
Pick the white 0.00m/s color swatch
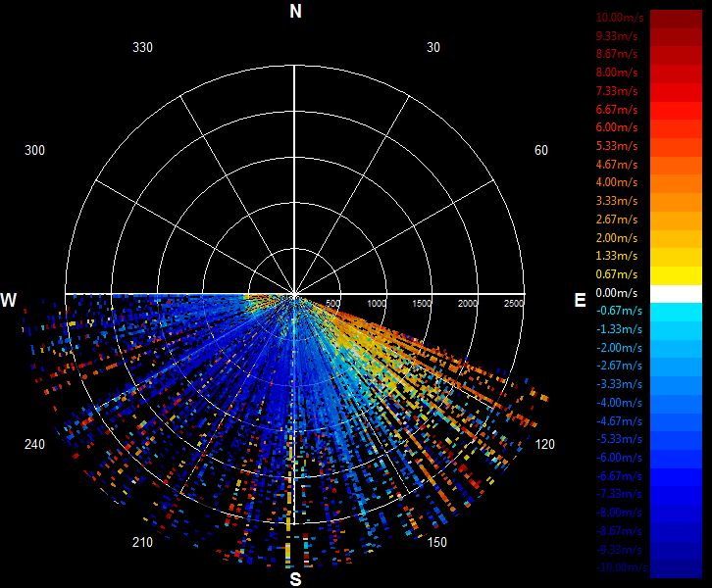676,294
